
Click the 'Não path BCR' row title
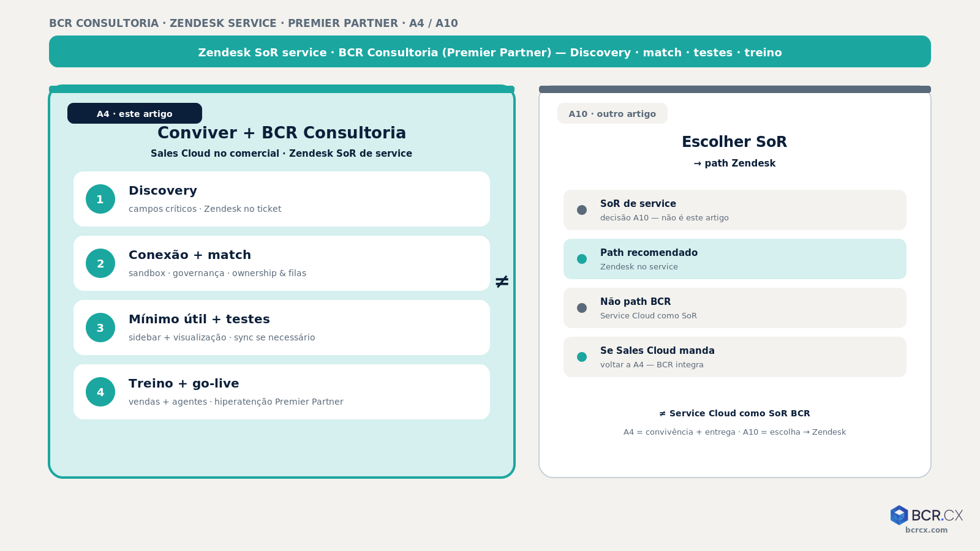tap(635, 302)
